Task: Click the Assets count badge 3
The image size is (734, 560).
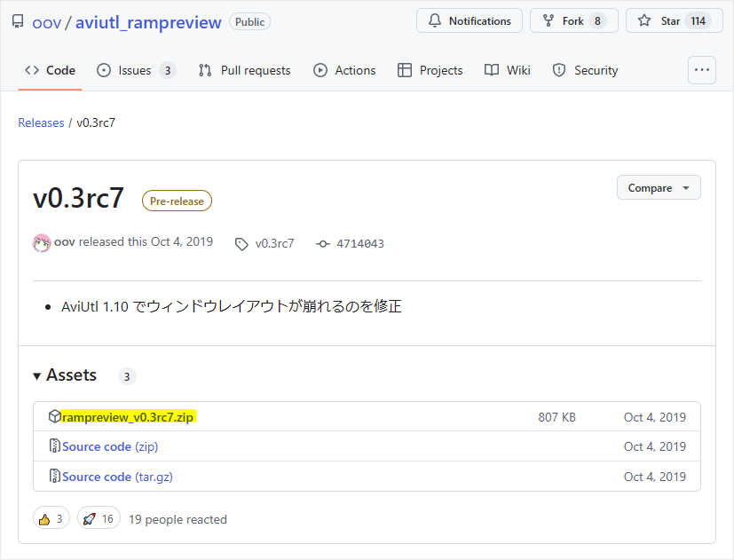Action: point(127,376)
